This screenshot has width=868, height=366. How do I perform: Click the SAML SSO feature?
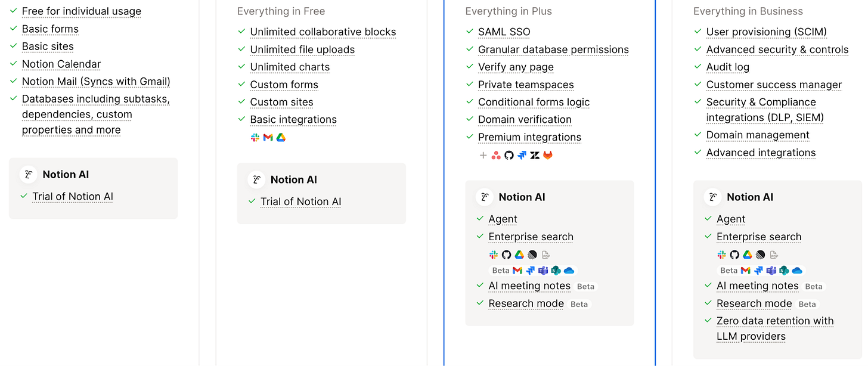point(504,32)
